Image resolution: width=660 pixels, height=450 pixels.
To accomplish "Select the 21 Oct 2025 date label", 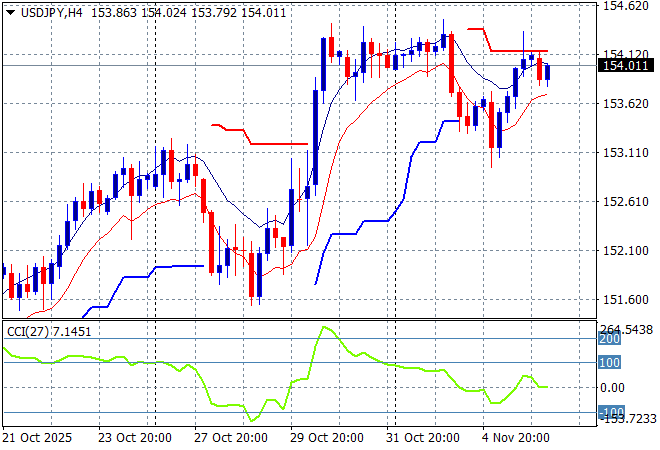I will pyautogui.click(x=37, y=438).
